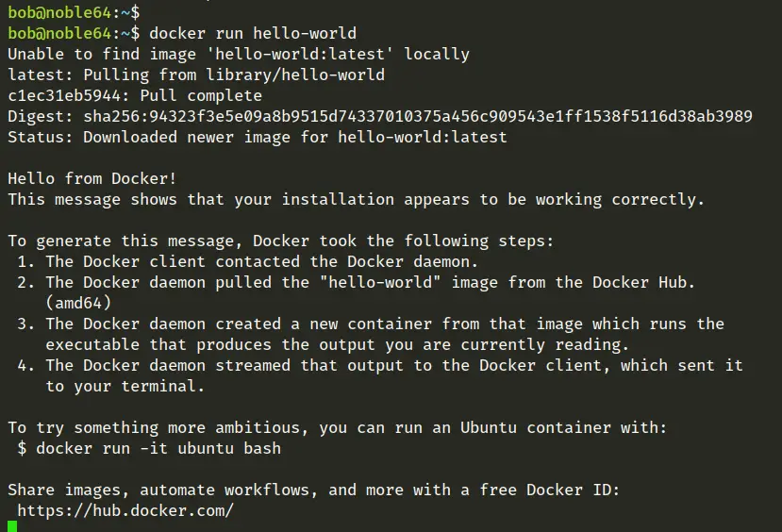Click the 'Hello from Docker!' line
This screenshot has width=782, height=532.
pyautogui.click(x=92, y=178)
